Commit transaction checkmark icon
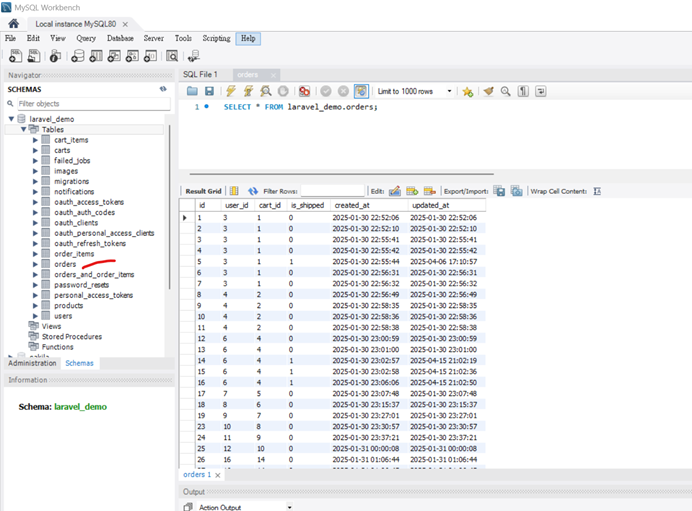Screen dimensions: 692x511 (x=326, y=91)
